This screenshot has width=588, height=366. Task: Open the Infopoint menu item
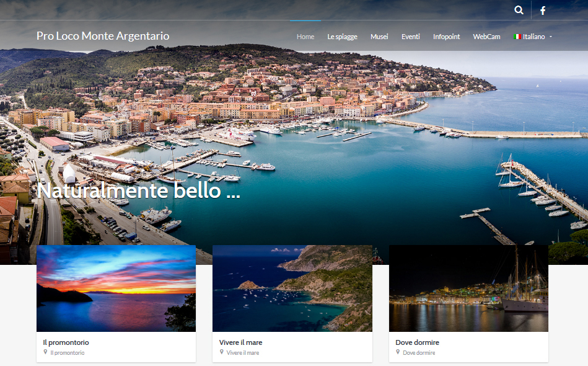(x=446, y=37)
